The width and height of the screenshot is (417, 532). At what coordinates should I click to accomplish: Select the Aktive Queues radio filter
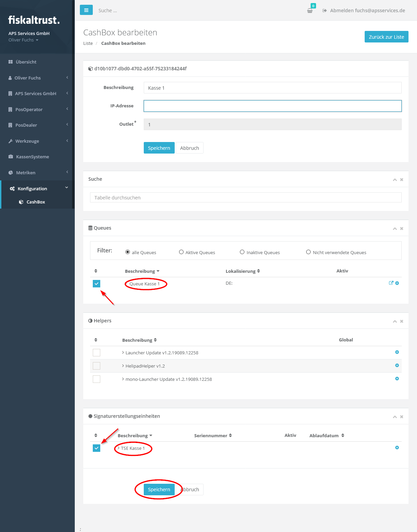pos(181,252)
